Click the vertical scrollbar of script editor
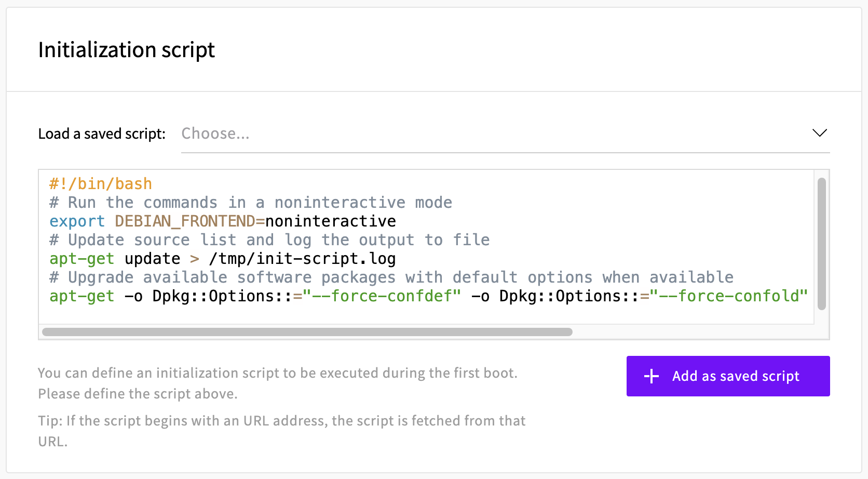Screen dimensions: 868x479 coord(821,244)
